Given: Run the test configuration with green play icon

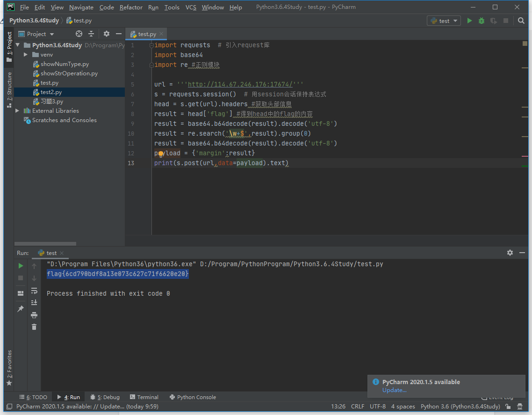Looking at the screenshot, I should coord(469,21).
